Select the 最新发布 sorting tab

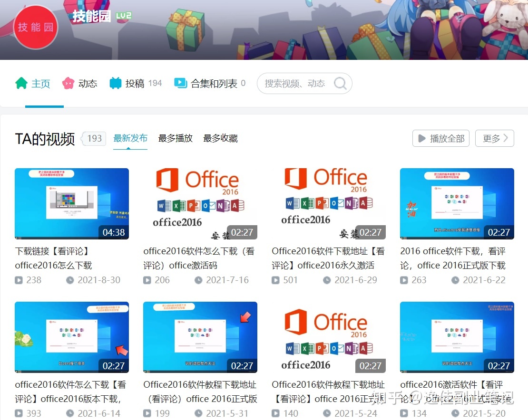130,137
